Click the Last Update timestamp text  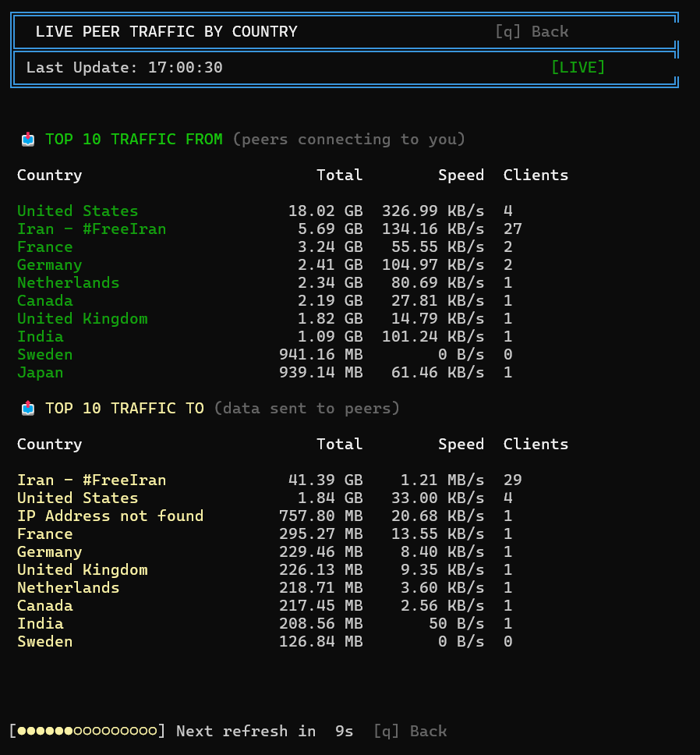pyautogui.click(x=125, y=68)
